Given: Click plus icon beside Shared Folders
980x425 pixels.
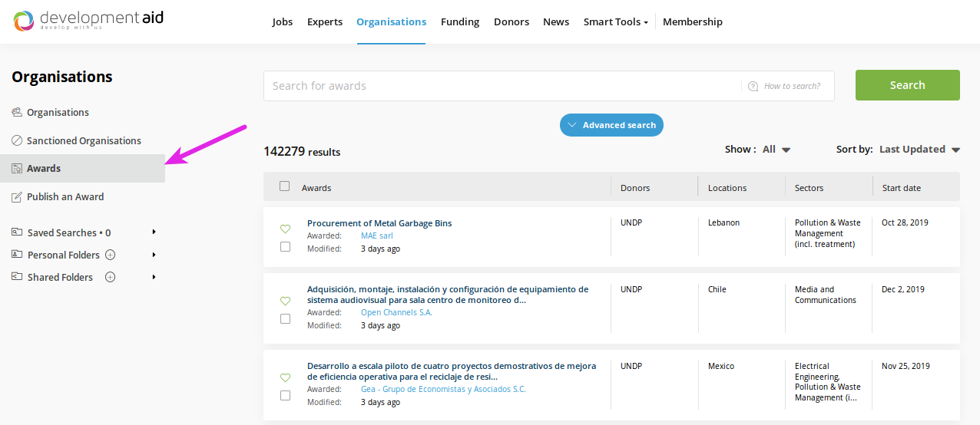Looking at the screenshot, I should click(x=110, y=277).
